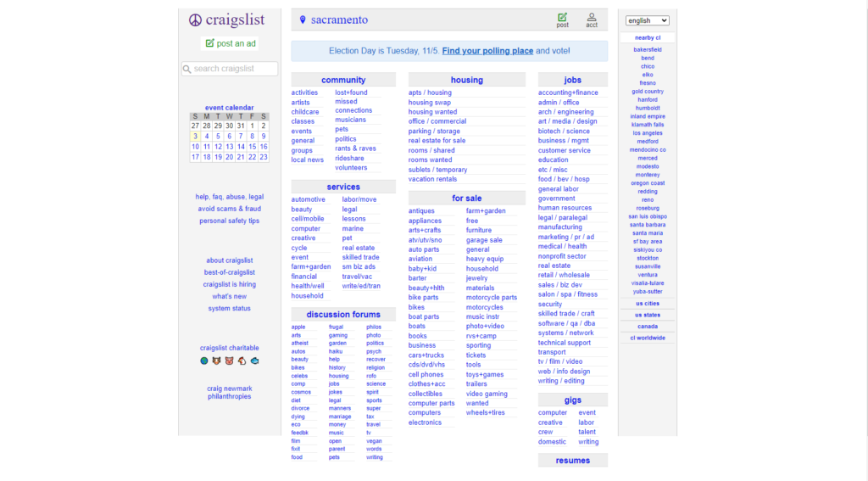
Task: Open the discussion forums header
Action: tap(343, 314)
